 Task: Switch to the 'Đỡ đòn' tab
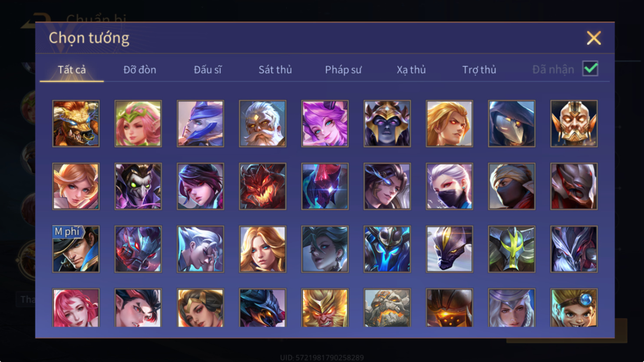click(x=140, y=69)
